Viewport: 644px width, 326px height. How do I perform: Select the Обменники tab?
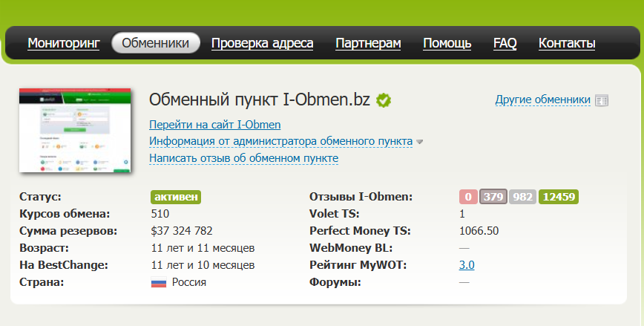click(156, 43)
